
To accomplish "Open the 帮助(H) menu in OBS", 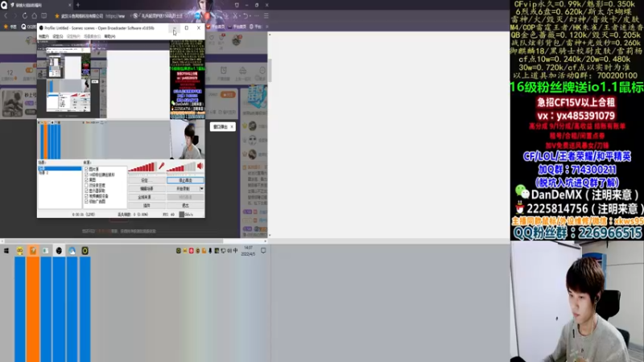I will [x=109, y=36].
